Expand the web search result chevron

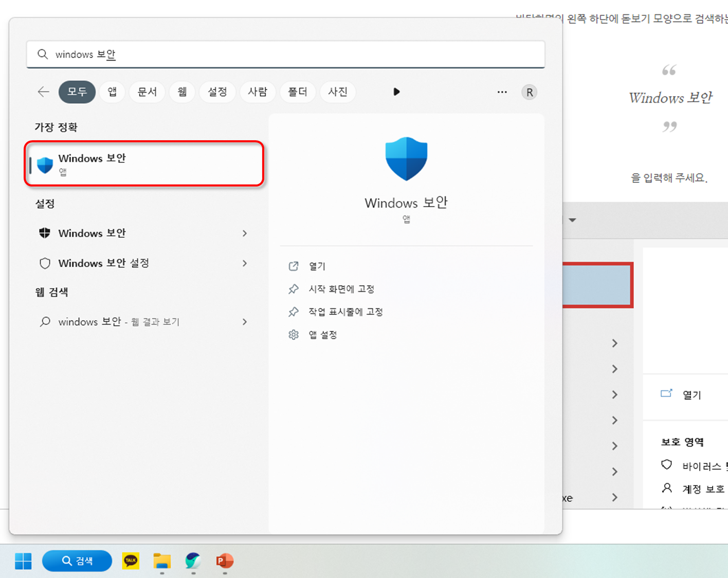tap(245, 322)
